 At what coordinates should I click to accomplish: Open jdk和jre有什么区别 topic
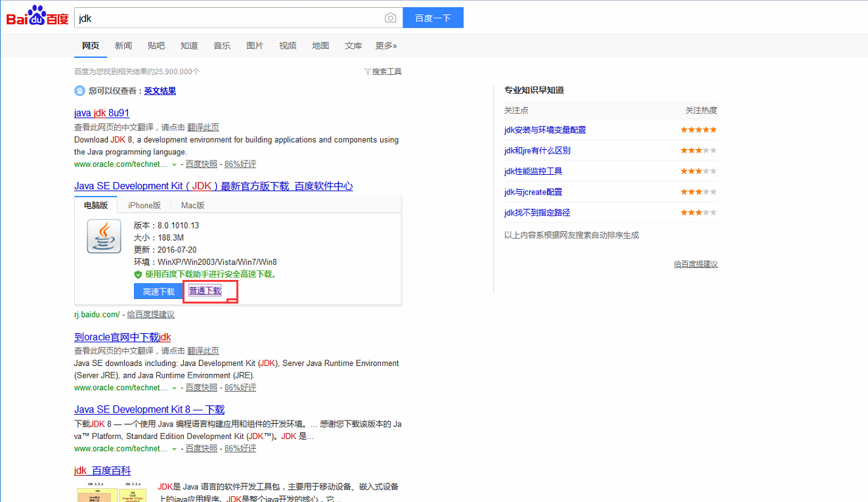[537, 150]
